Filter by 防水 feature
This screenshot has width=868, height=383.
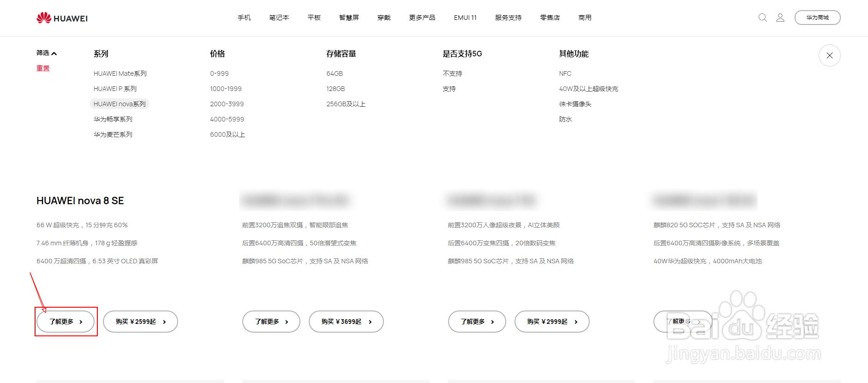click(565, 119)
